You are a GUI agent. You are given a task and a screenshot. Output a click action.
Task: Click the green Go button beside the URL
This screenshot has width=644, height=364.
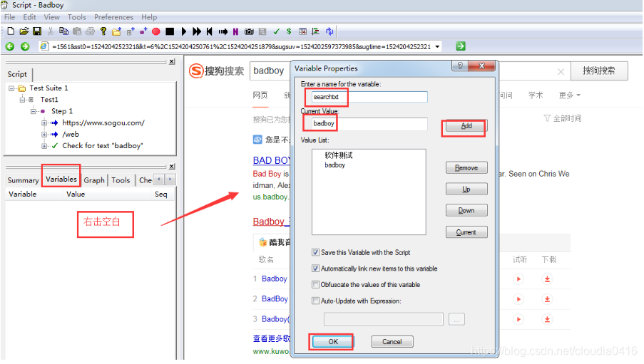tap(461, 46)
